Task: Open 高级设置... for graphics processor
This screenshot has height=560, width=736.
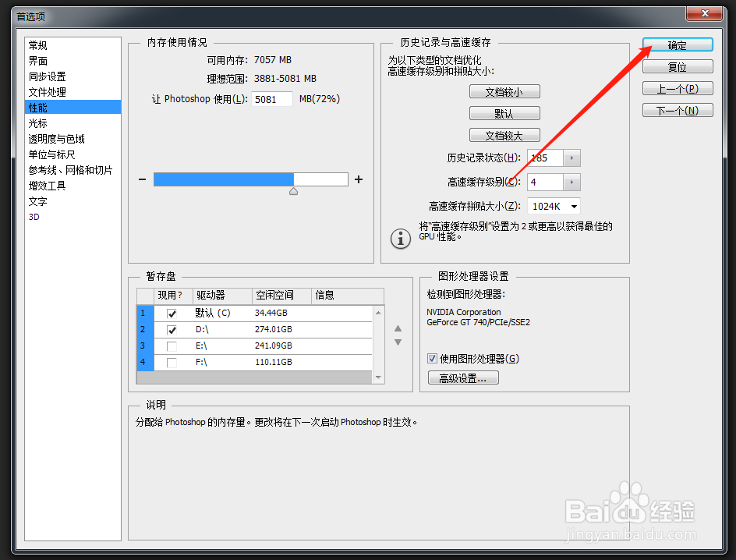Action: tap(463, 377)
